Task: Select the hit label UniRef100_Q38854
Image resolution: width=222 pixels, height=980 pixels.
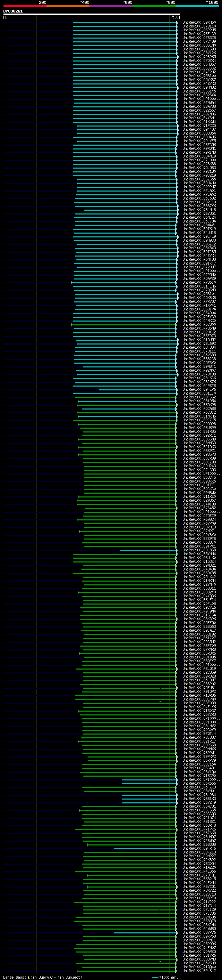Action: pos(199,133)
